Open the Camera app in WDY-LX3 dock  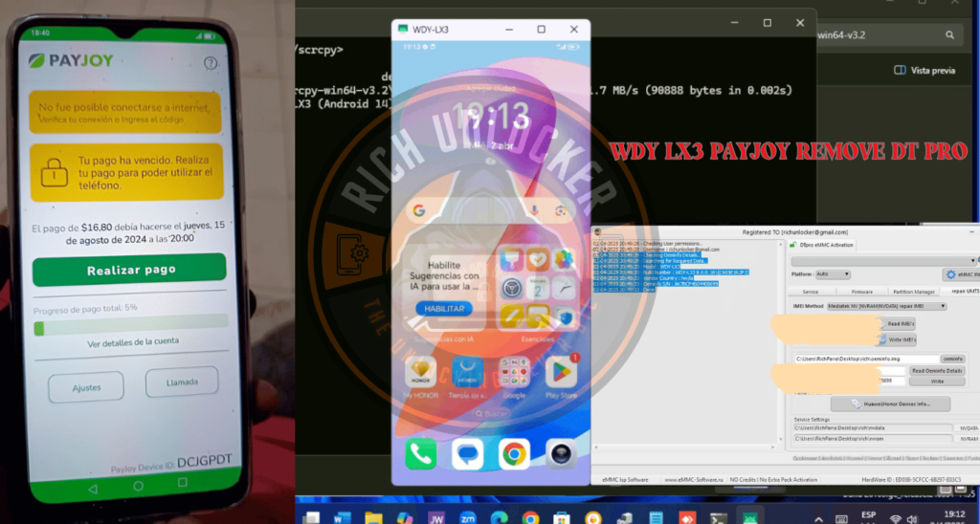[561, 454]
